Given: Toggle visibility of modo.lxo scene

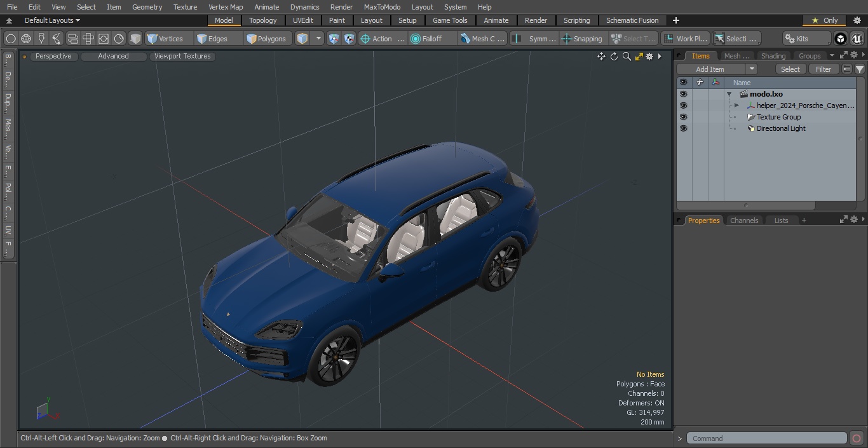Looking at the screenshot, I should [683, 94].
